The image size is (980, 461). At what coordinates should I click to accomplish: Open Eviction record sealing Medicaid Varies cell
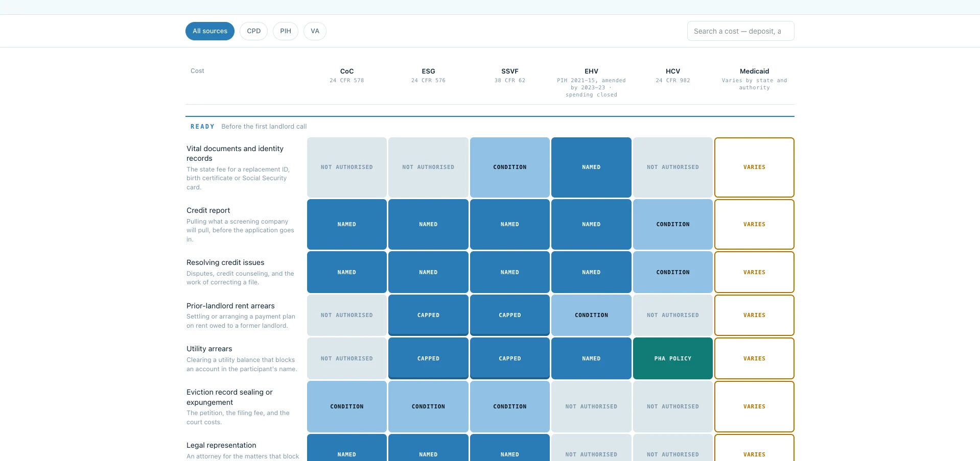(754, 406)
